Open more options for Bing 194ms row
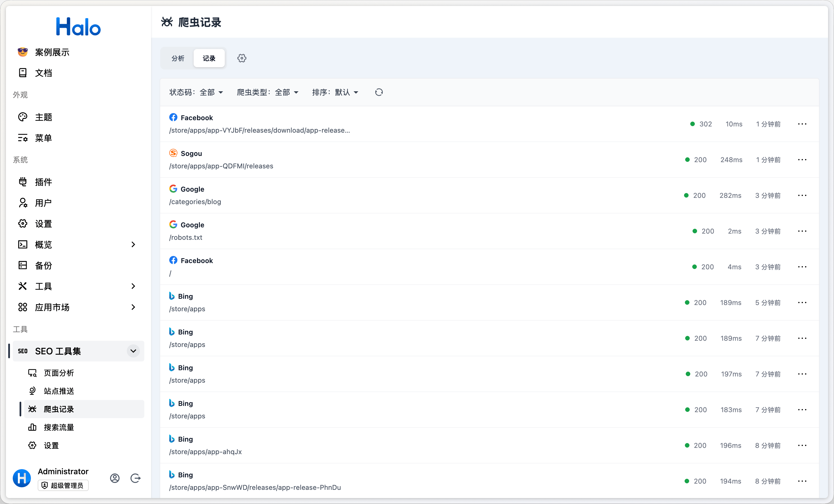This screenshot has height=504, width=834. point(802,481)
